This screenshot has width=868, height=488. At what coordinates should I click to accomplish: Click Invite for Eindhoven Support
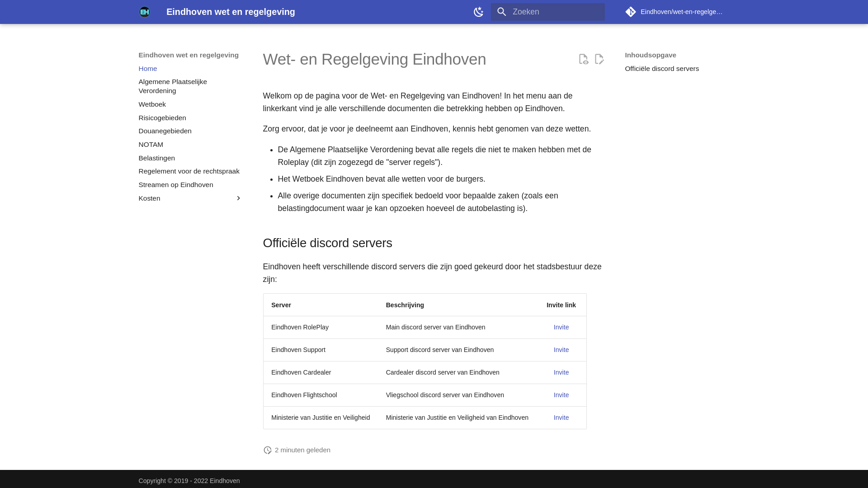point(561,350)
